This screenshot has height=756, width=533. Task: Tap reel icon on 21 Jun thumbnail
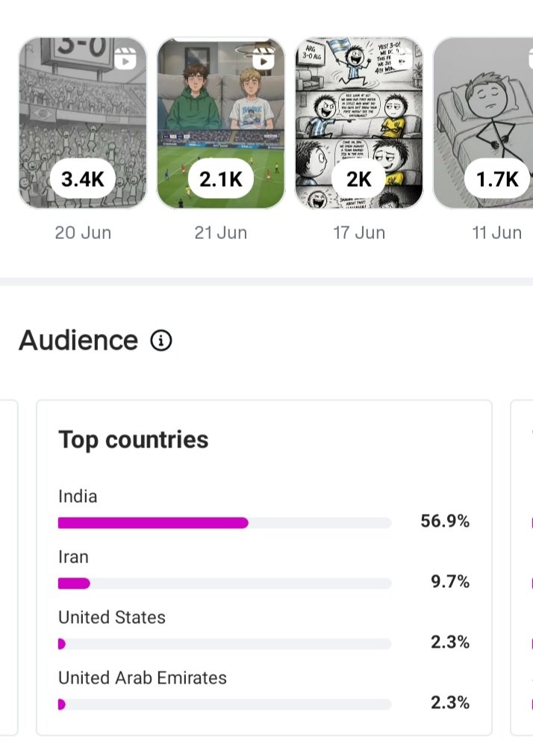(x=264, y=58)
